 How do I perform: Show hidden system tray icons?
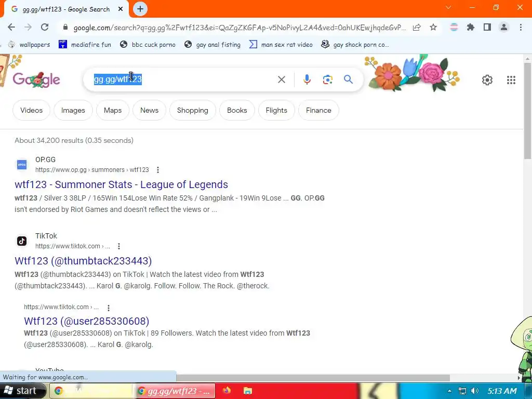coord(449,391)
